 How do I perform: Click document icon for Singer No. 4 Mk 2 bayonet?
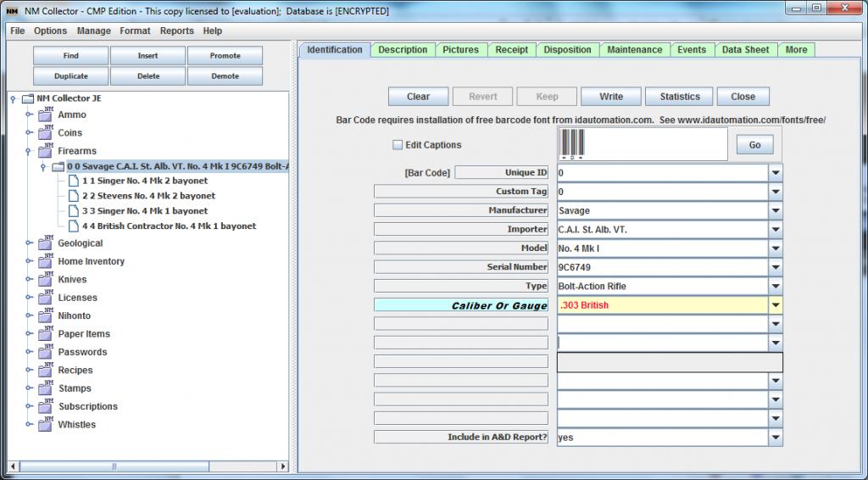click(x=74, y=181)
